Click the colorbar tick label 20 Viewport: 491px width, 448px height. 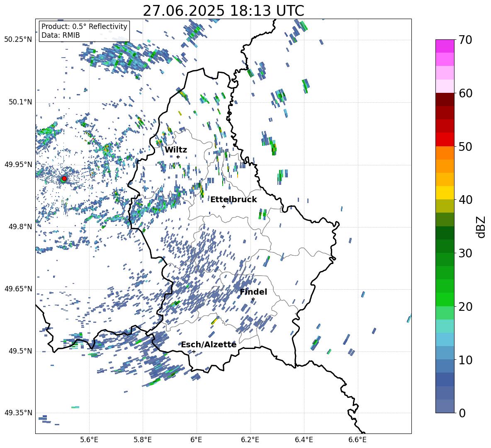click(465, 307)
